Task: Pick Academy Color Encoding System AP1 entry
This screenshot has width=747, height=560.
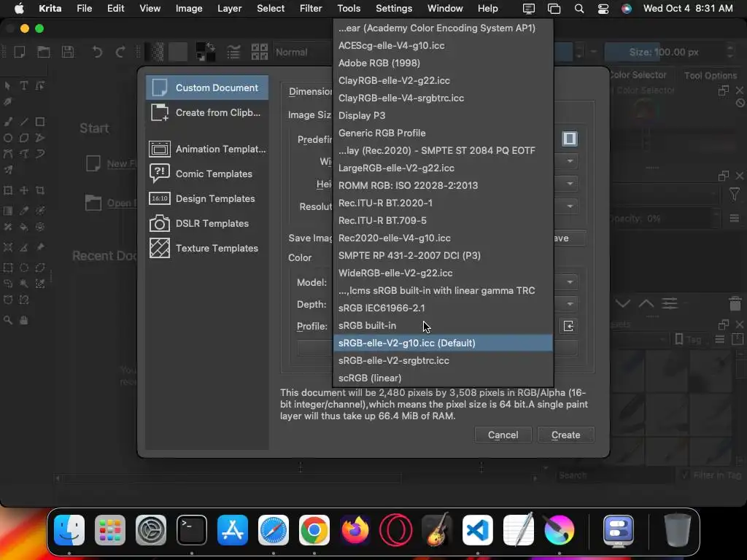Action: tap(443, 28)
